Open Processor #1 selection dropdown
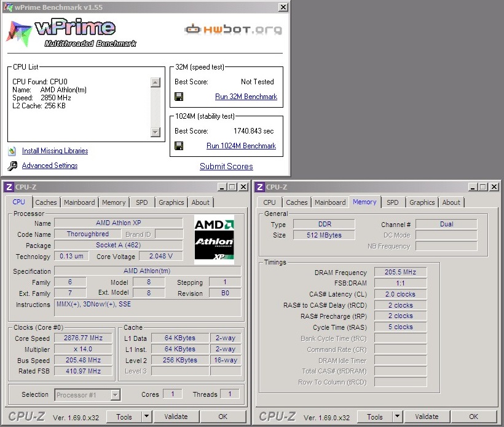Image resolution: width=504 pixels, height=427 pixels. pos(87,395)
